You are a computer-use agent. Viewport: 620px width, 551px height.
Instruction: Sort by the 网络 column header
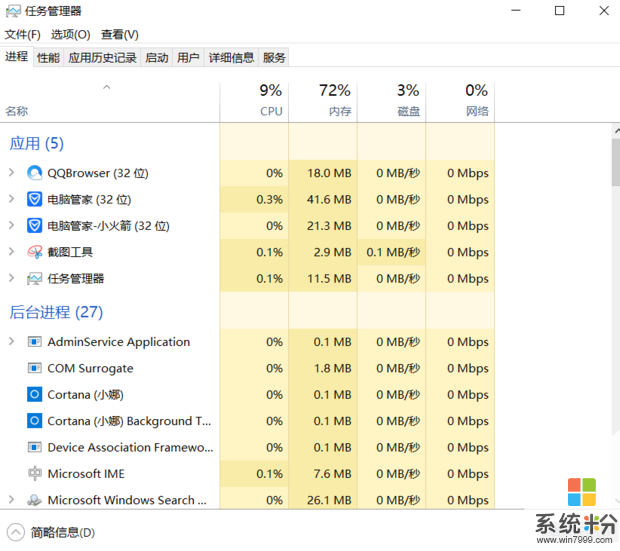[x=460, y=102]
